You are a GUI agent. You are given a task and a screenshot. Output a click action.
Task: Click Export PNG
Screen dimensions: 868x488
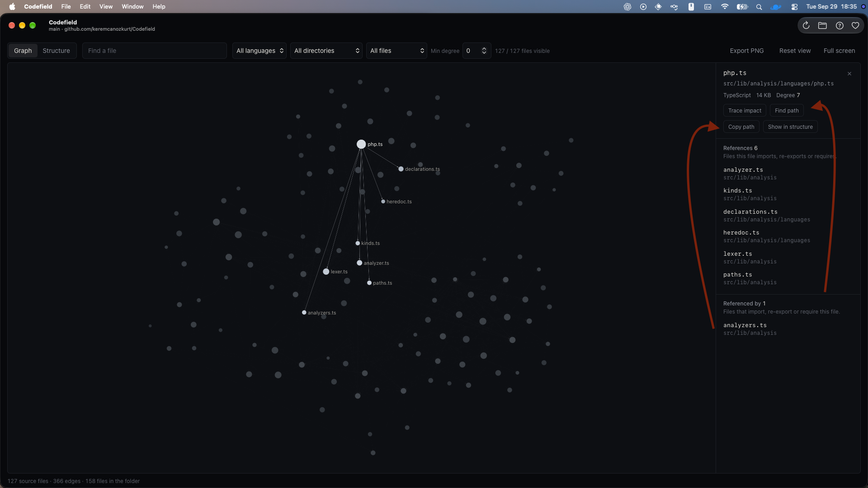(x=747, y=51)
